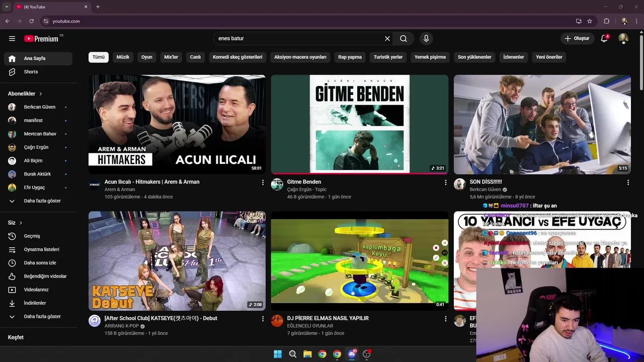
Task: Clear the search box text
Action: point(387,38)
